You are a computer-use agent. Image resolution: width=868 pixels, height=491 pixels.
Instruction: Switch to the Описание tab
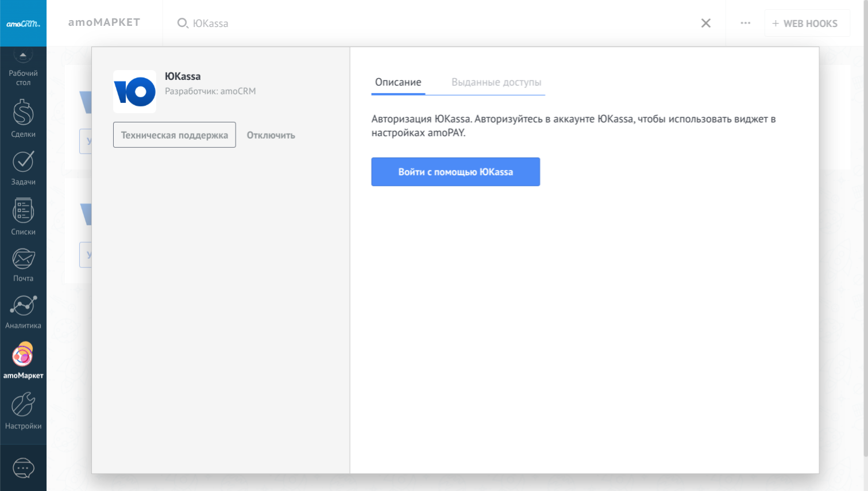click(x=398, y=82)
